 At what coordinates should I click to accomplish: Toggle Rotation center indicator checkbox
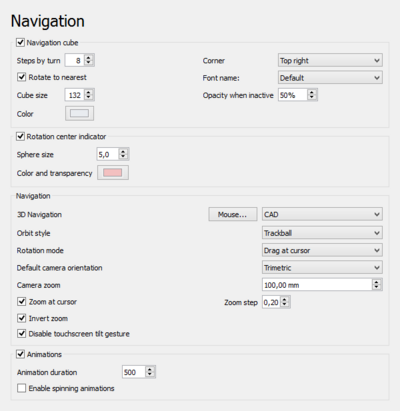21,136
